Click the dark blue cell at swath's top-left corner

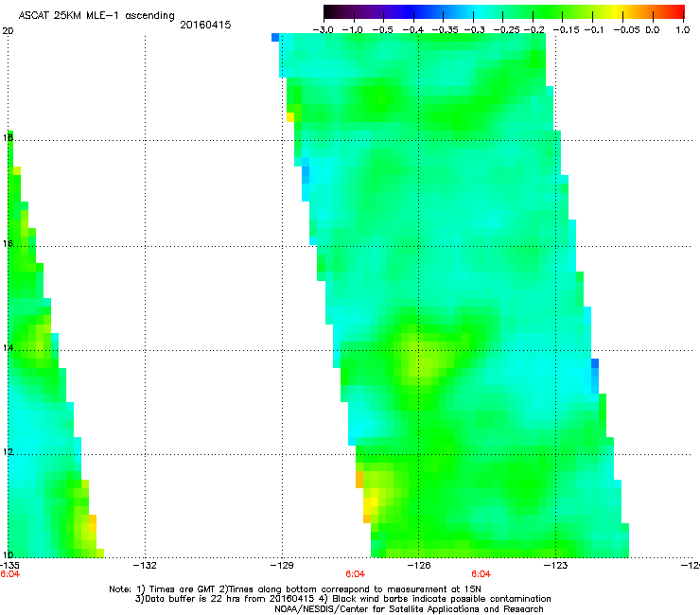(275, 38)
